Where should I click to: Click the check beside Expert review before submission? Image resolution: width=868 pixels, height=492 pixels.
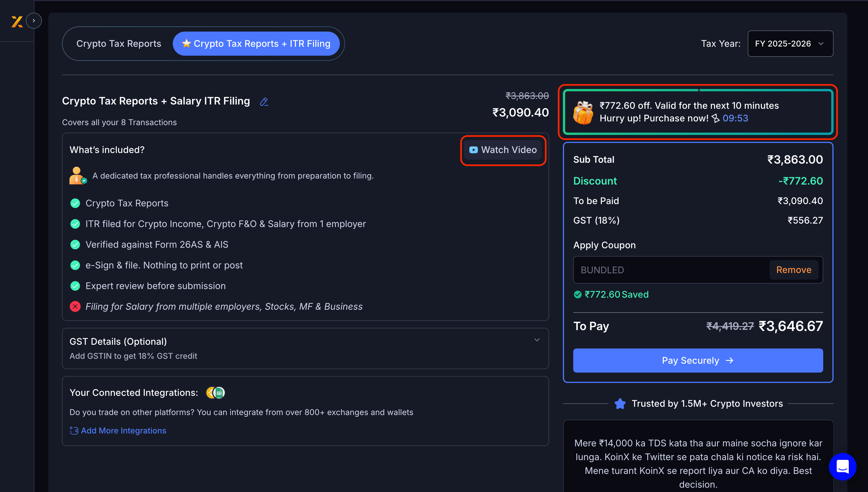click(75, 286)
